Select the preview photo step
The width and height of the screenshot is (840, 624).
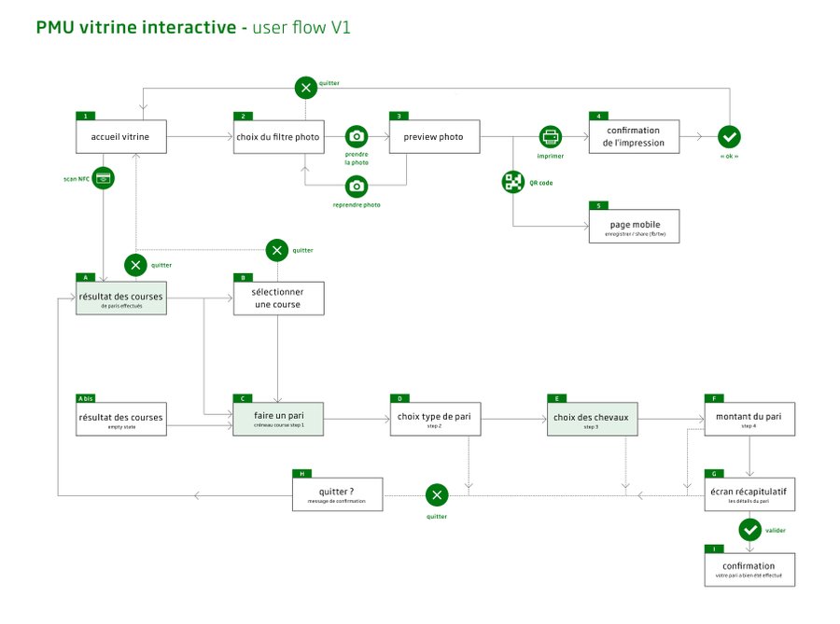433,137
